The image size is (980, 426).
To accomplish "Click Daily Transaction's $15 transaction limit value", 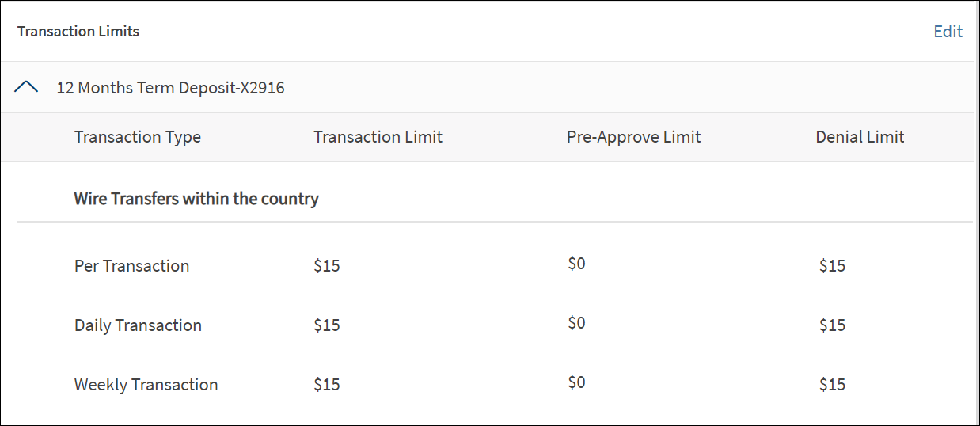I will coord(327,325).
